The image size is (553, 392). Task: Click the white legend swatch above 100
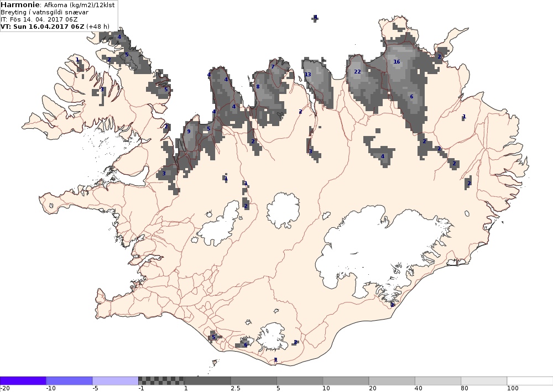[x=530, y=381]
